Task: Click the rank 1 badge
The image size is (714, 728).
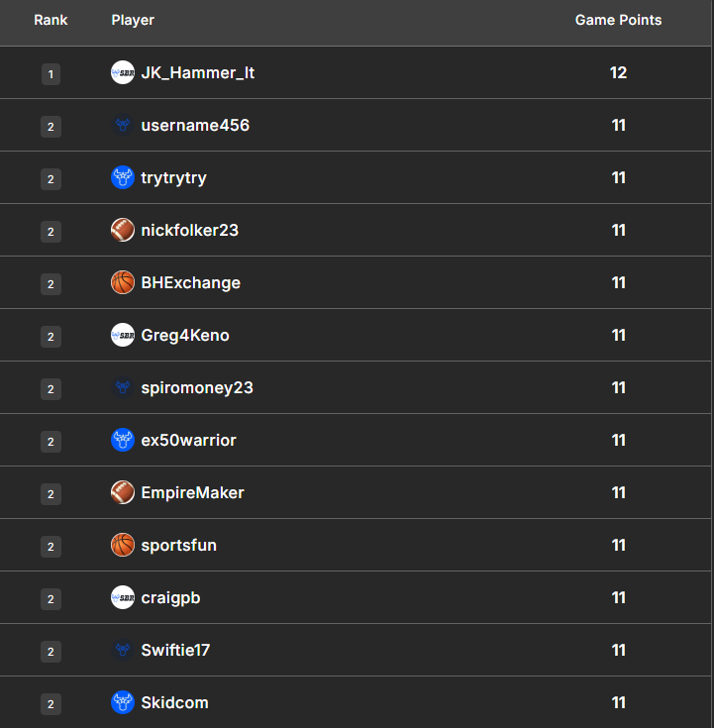Action: click(x=51, y=74)
